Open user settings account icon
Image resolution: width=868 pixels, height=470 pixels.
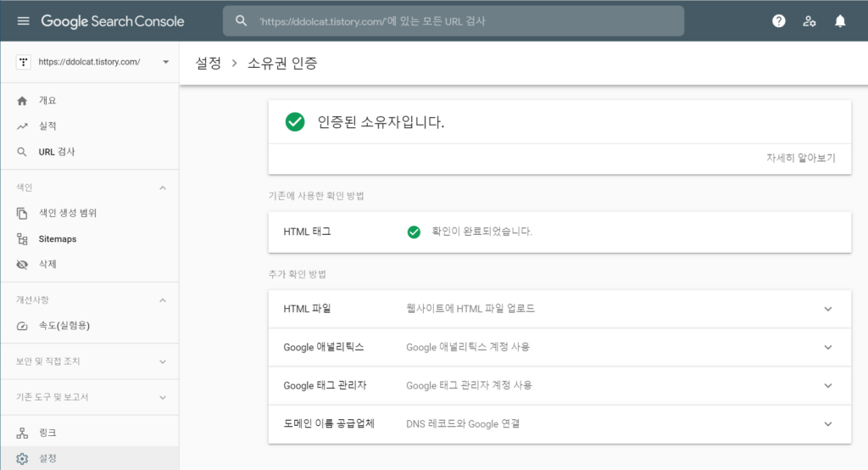pyautogui.click(x=810, y=21)
